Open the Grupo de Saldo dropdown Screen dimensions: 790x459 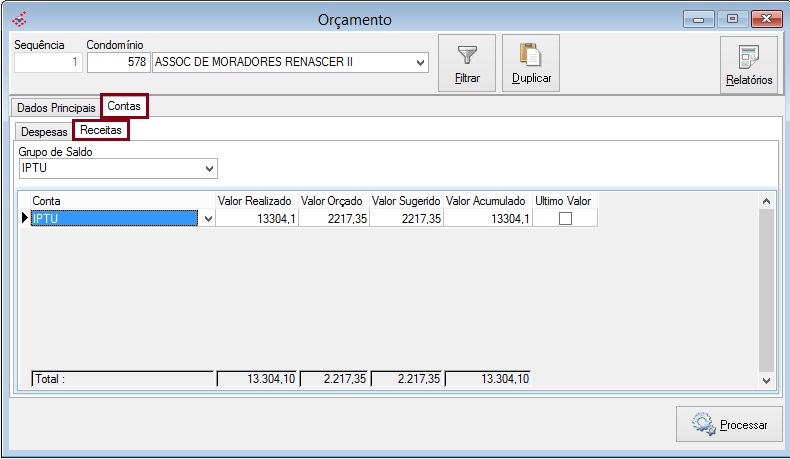pos(209,167)
